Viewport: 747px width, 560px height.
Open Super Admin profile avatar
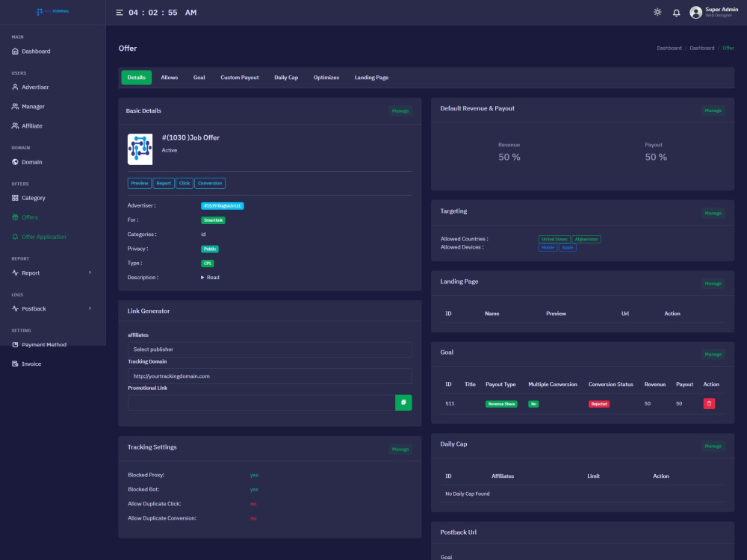pyautogui.click(x=695, y=13)
